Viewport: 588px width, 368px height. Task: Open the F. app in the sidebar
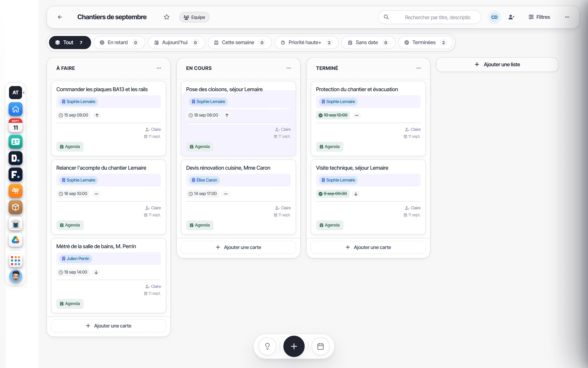[16, 175]
